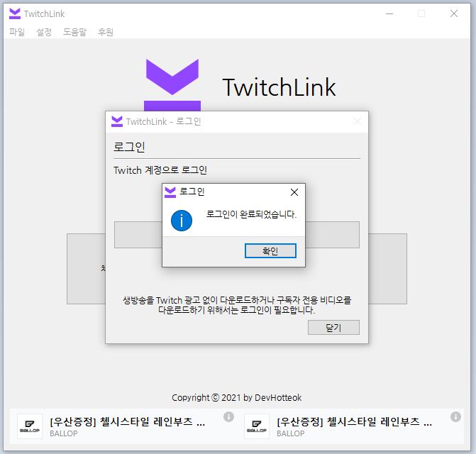Click the 닫기 button in login dialog
Viewport: 476px width, 454px height.
(333, 328)
